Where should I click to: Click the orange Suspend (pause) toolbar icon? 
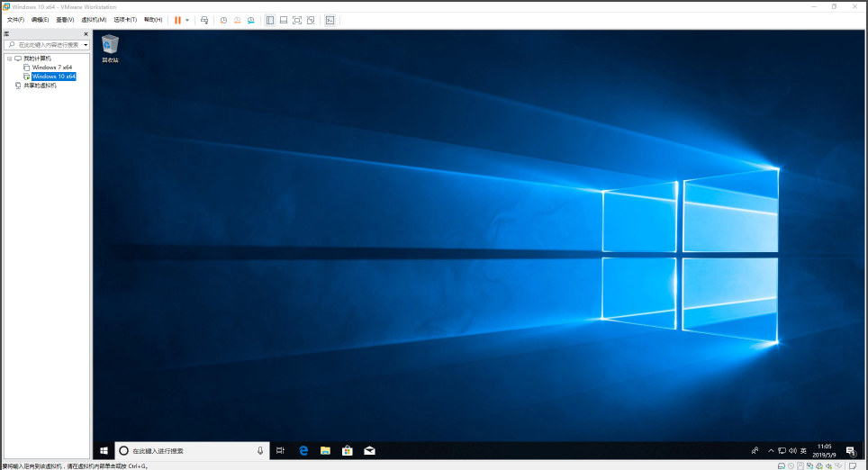pos(177,20)
